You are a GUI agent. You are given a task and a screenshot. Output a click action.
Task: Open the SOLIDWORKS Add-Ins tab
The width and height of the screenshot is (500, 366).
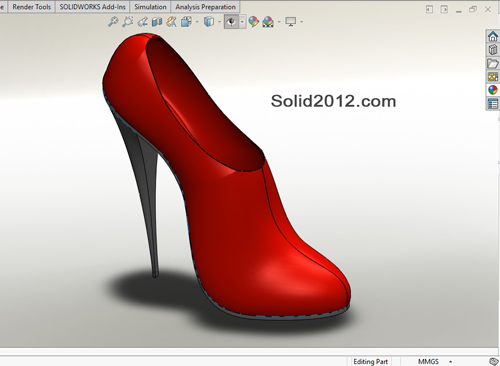[92, 7]
